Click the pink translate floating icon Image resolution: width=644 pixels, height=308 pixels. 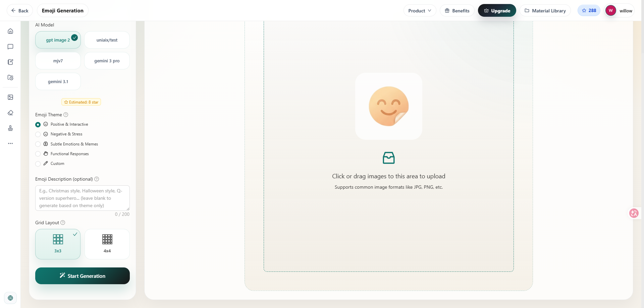point(634,213)
